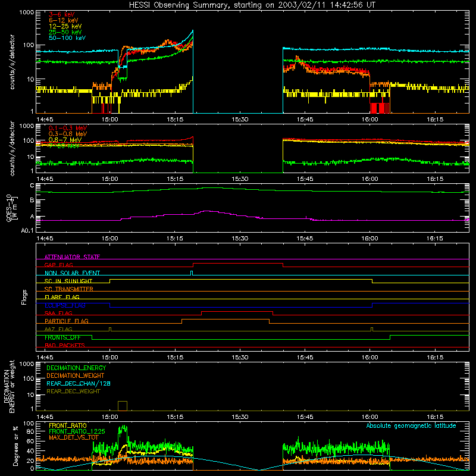Click the '0.8-7 MeV' legend entry
This screenshot has width=476, height=476.
[x=65, y=140]
